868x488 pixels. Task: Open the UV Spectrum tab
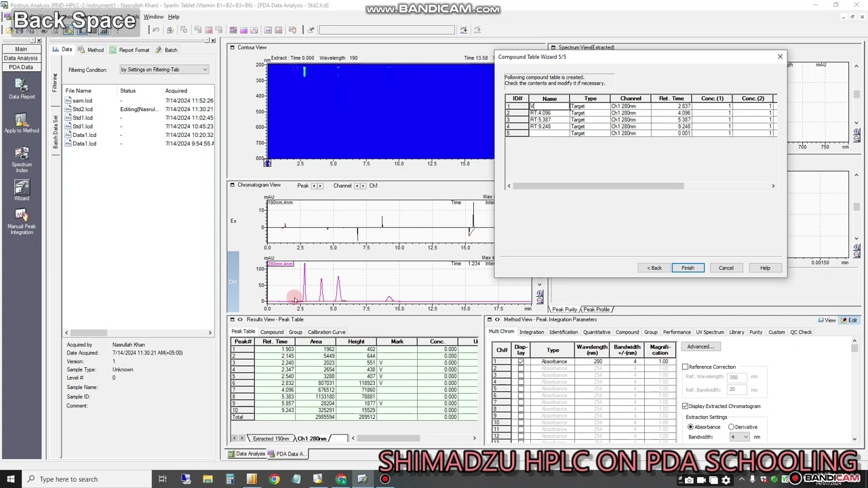(x=710, y=332)
